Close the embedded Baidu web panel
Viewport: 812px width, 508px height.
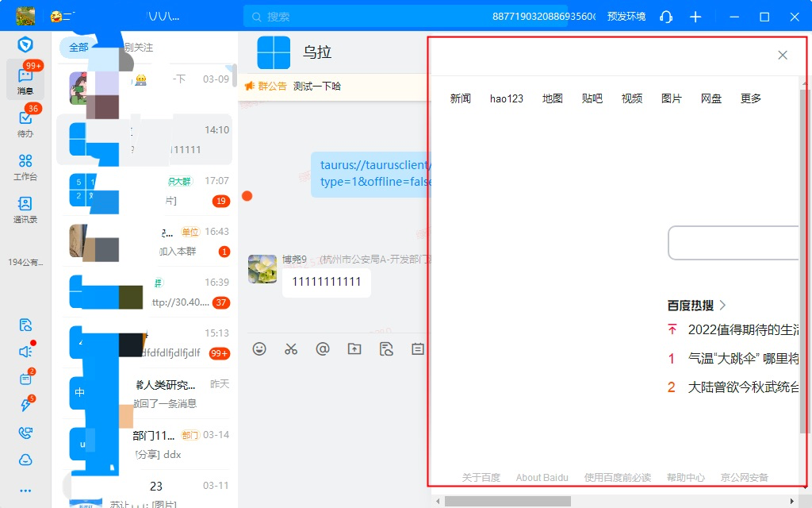pyautogui.click(x=783, y=55)
